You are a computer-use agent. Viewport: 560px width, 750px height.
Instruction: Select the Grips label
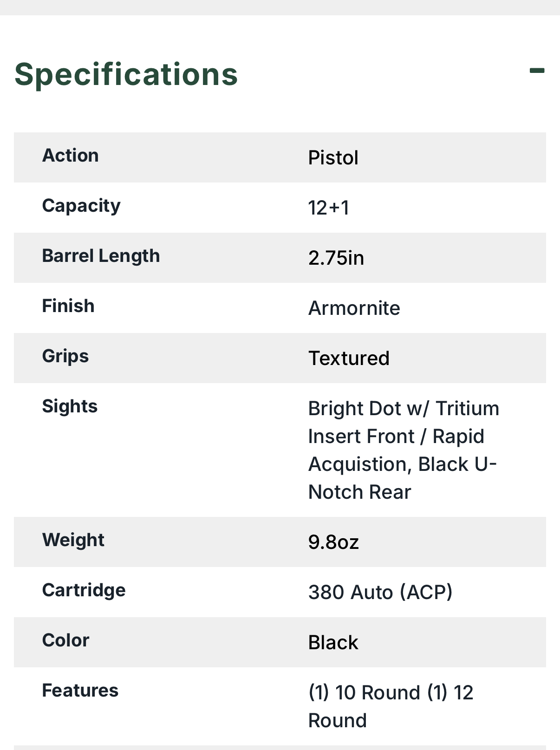(65, 357)
